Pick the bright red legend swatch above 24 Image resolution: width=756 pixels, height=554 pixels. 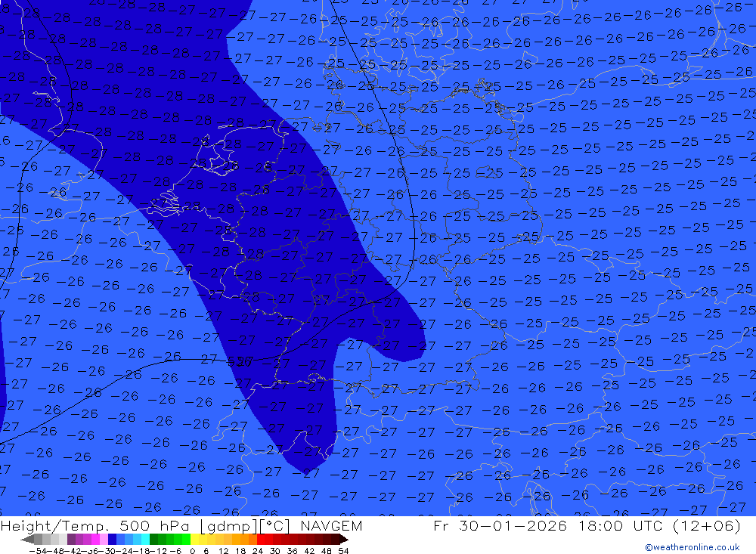pos(261,540)
